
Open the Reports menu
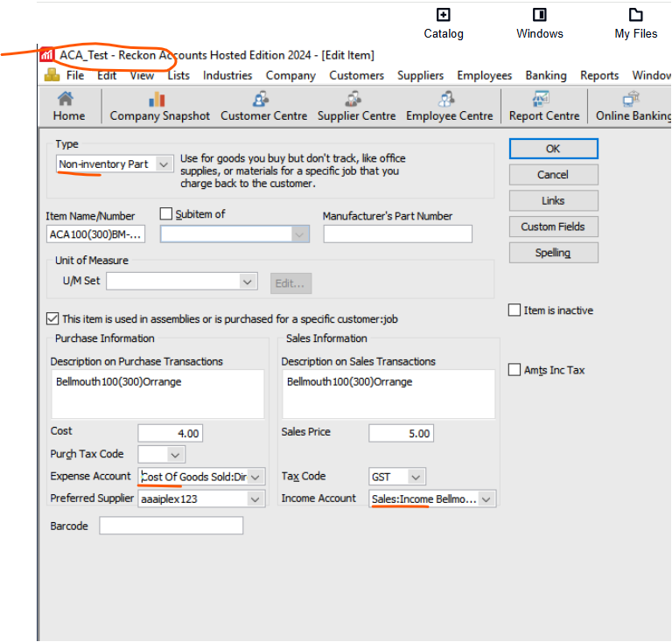pyautogui.click(x=599, y=75)
